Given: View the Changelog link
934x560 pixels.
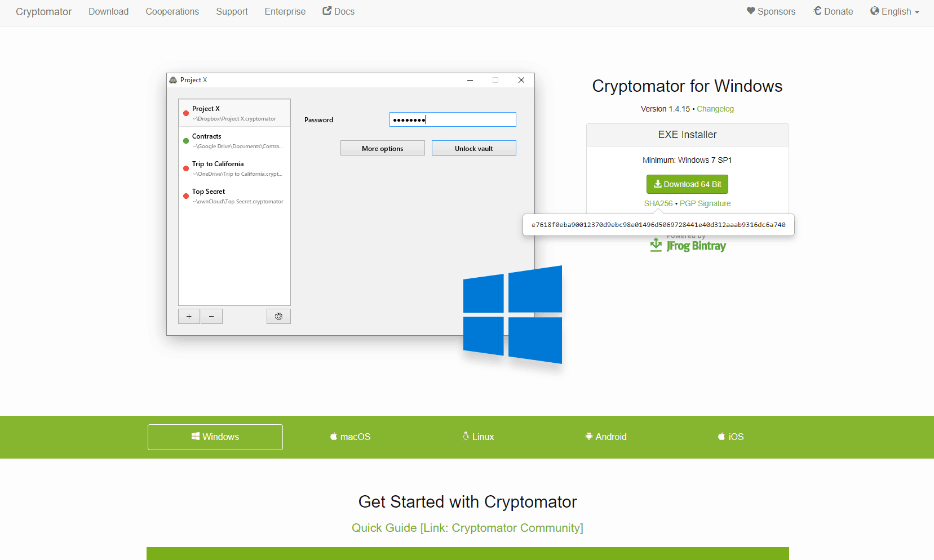Looking at the screenshot, I should click(715, 109).
